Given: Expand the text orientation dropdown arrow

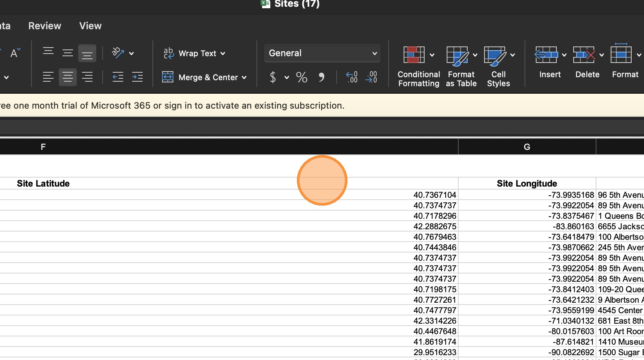Looking at the screenshot, I should coord(131,54).
